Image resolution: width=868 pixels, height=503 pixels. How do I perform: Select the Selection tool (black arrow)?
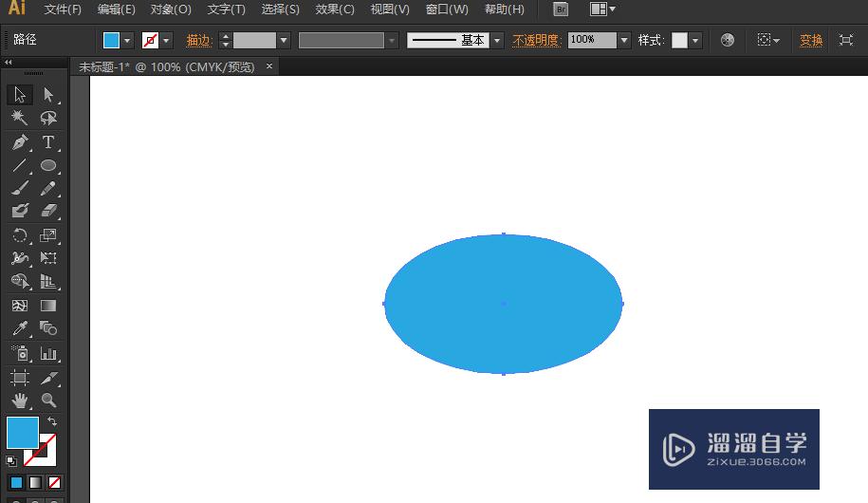tap(20, 95)
